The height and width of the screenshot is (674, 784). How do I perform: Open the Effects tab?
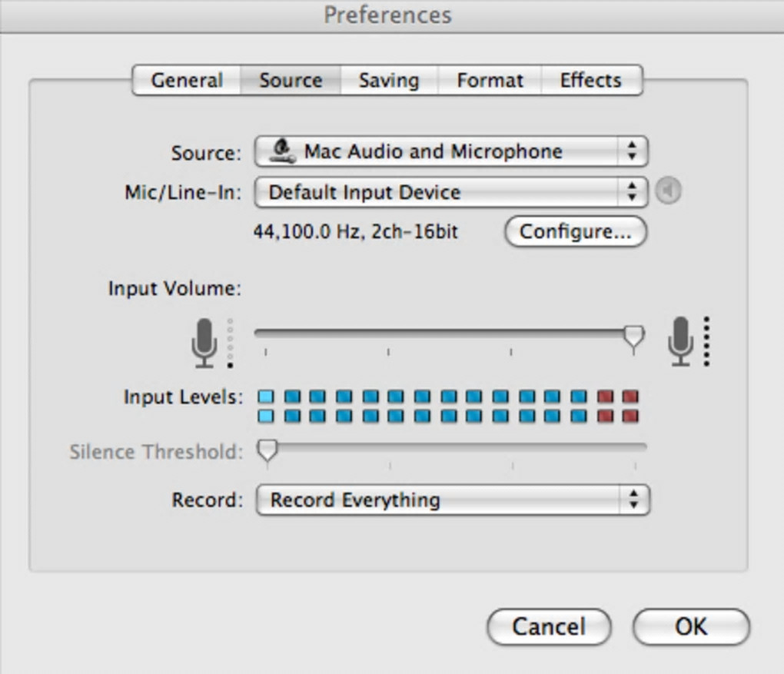click(x=590, y=81)
